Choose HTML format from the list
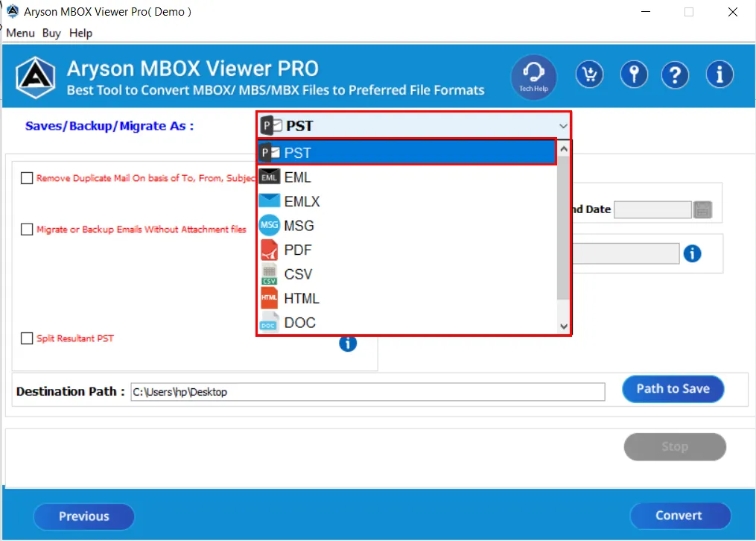 (407, 298)
